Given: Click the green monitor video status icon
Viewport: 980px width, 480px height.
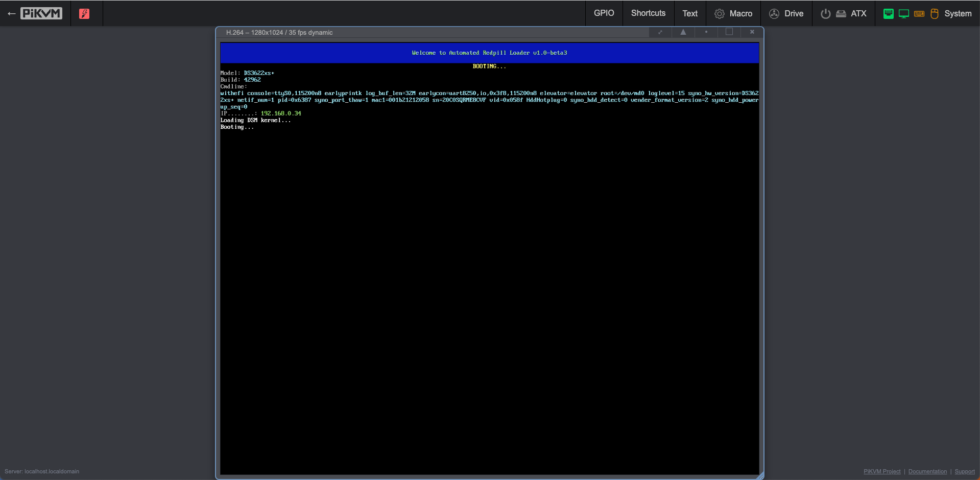Looking at the screenshot, I should click(904, 14).
